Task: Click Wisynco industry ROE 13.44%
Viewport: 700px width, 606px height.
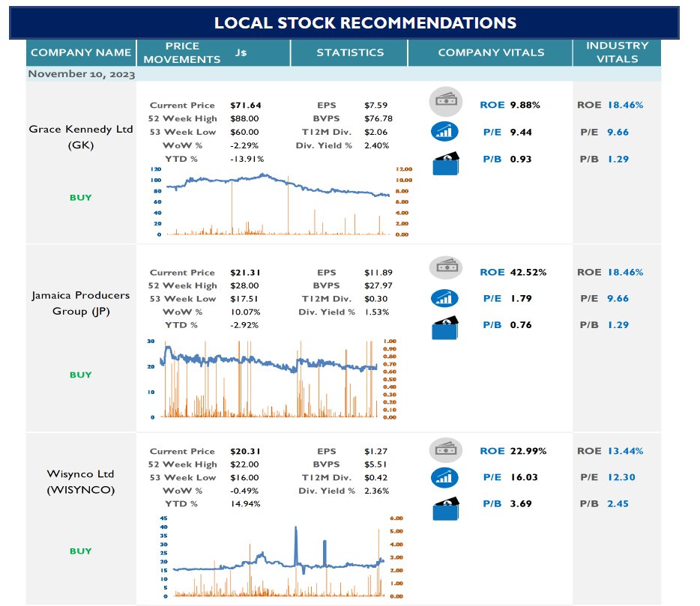Action: click(625, 451)
